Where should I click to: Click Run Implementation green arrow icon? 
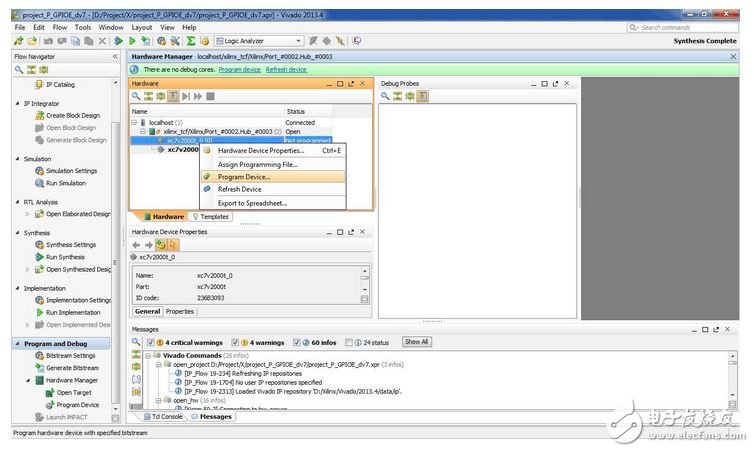[40, 313]
